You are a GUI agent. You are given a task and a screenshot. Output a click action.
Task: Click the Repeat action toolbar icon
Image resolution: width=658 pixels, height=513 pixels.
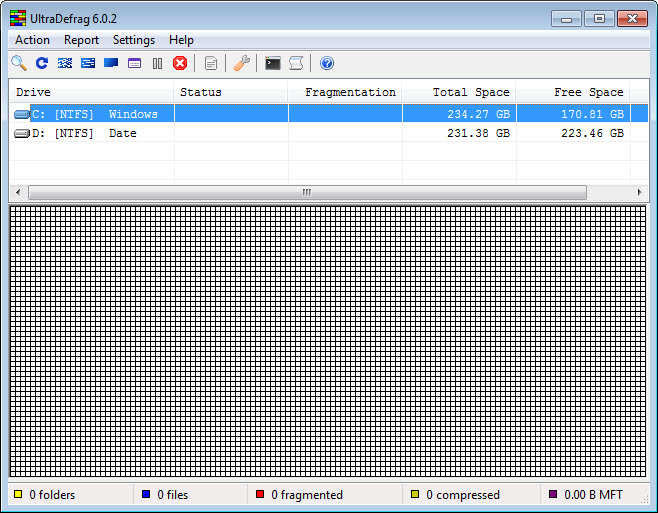tap(42, 63)
